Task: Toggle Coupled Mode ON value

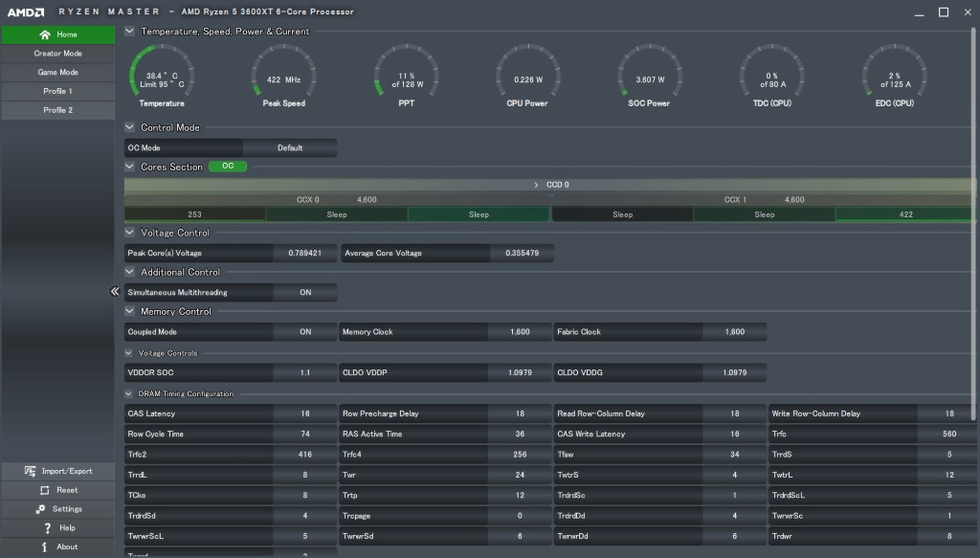Action: point(305,332)
